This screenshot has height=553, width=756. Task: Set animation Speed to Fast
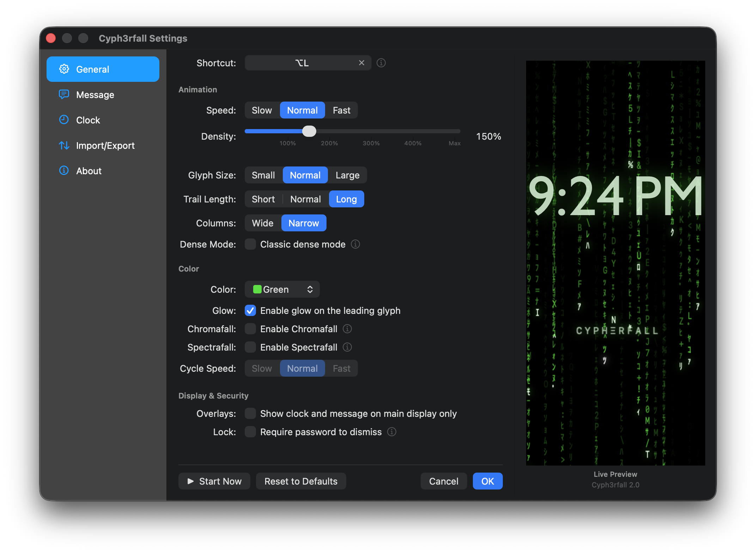(342, 110)
